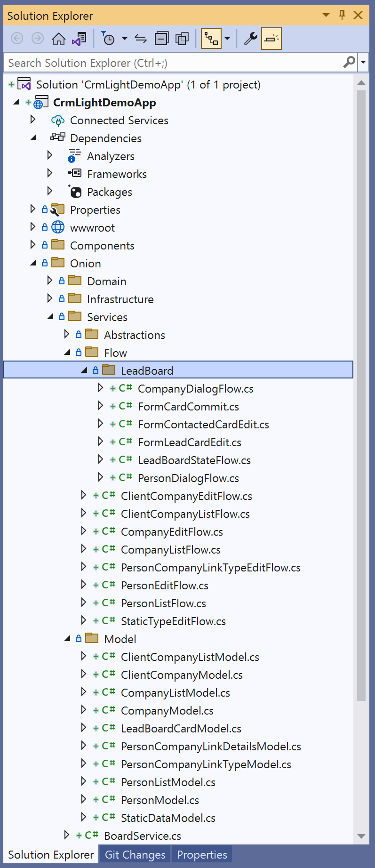Select BoardService.cs
The width and height of the screenshot is (375, 868).
coord(143,836)
